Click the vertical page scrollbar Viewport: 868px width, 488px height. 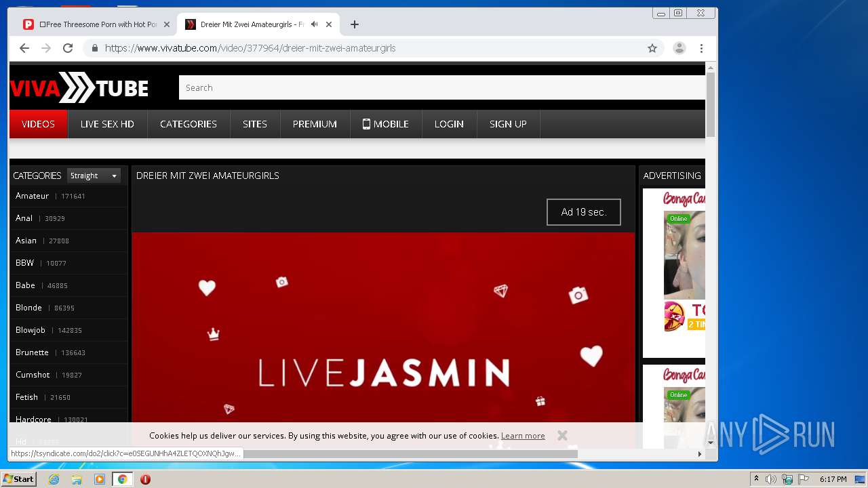click(x=711, y=104)
